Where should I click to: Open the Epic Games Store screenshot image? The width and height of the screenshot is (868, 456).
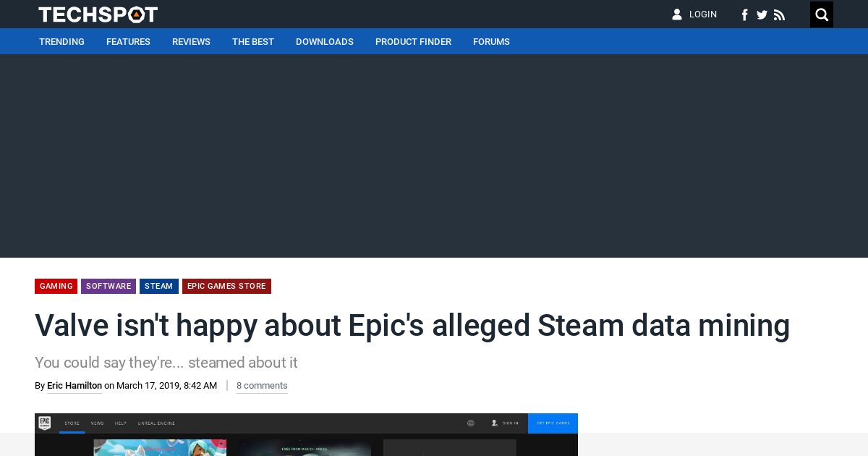click(x=306, y=434)
